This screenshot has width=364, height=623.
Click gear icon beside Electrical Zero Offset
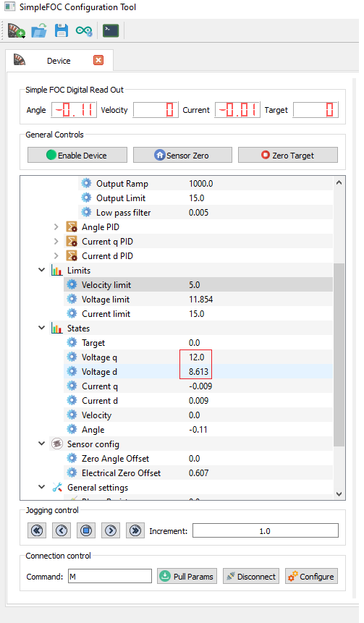(x=72, y=472)
